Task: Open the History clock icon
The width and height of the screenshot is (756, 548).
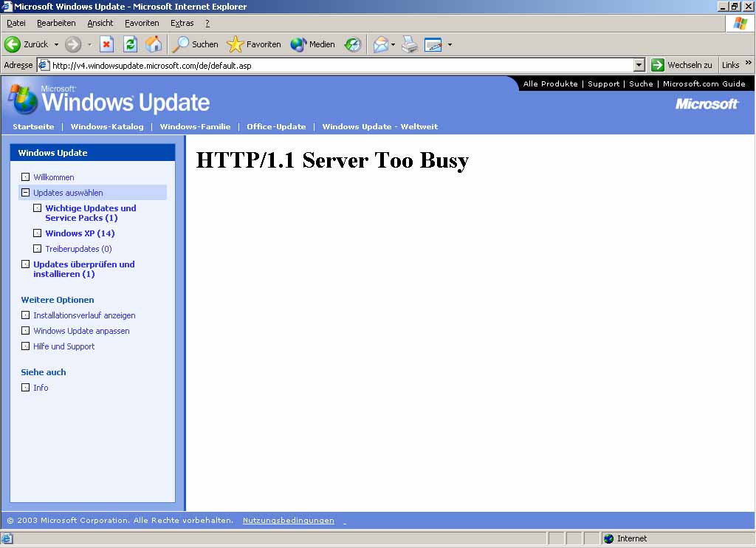Action: click(x=353, y=44)
